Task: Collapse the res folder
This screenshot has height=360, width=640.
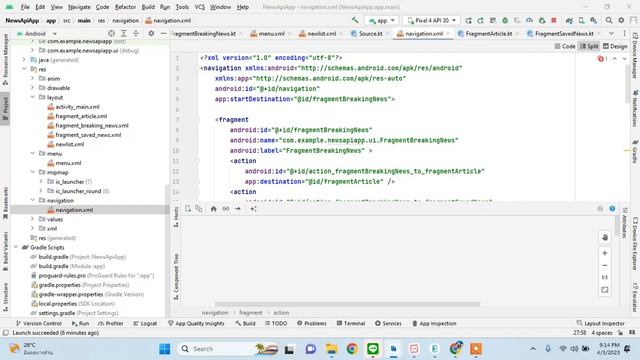Action: point(24,69)
